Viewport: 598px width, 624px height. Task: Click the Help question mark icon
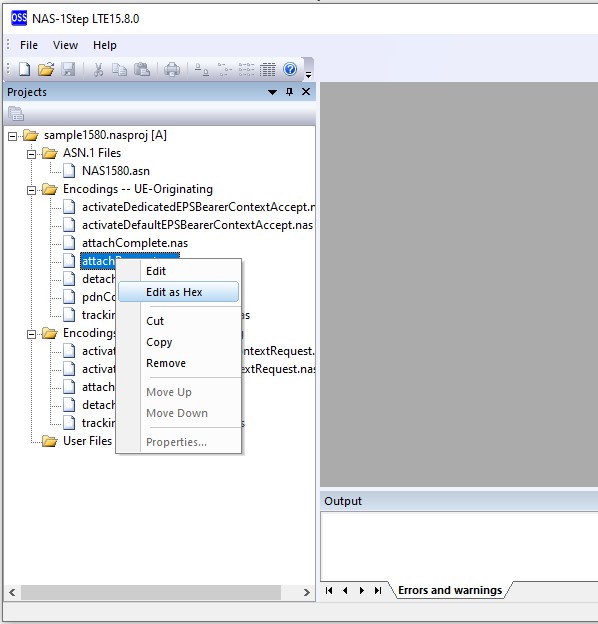[x=290, y=69]
